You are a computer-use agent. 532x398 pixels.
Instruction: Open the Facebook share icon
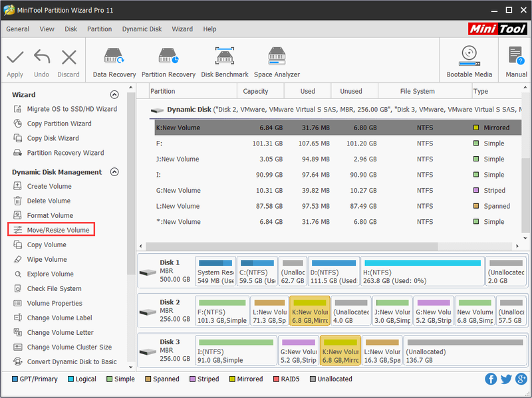point(491,379)
